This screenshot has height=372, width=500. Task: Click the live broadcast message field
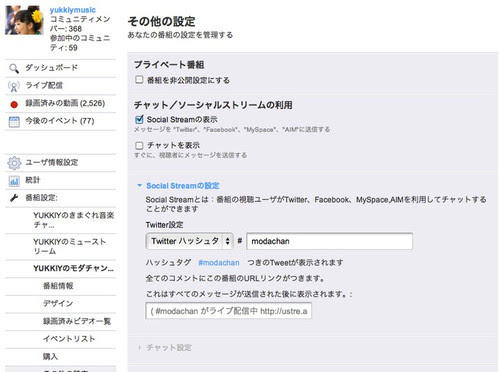pos(229,311)
